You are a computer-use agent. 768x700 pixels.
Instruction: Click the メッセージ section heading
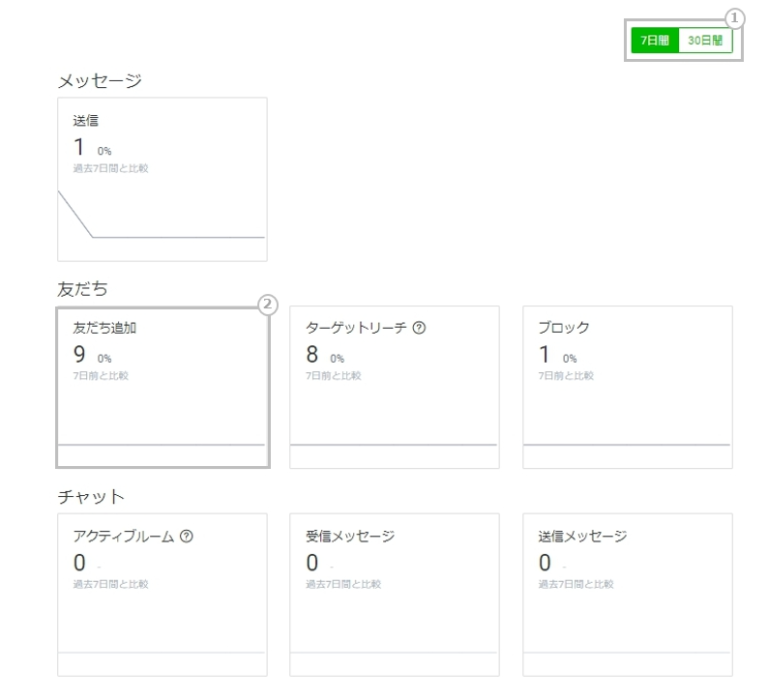tap(99, 81)
